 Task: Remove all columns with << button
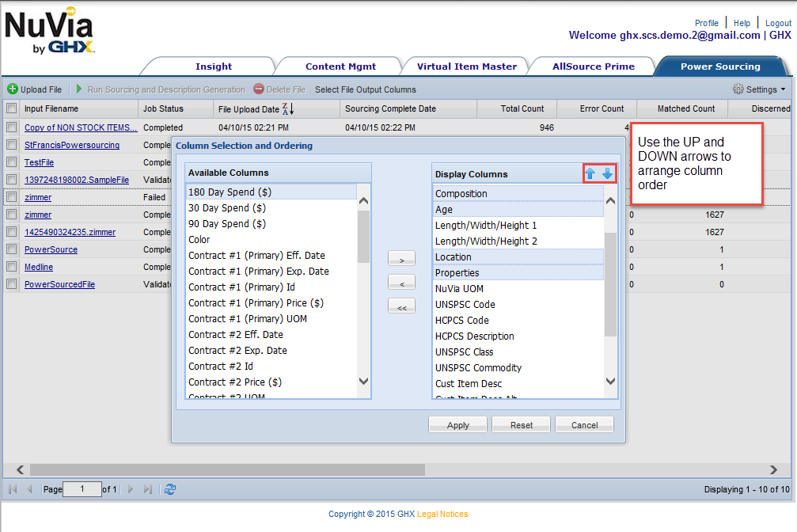point(401,306)
